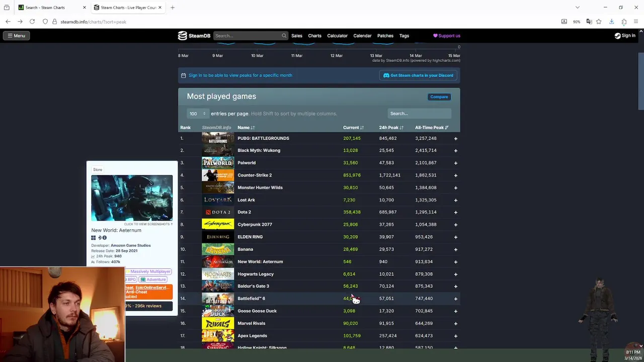
Task: Open the Lost Ark game link
Action: pyautogui.click(x=246, y=200)
